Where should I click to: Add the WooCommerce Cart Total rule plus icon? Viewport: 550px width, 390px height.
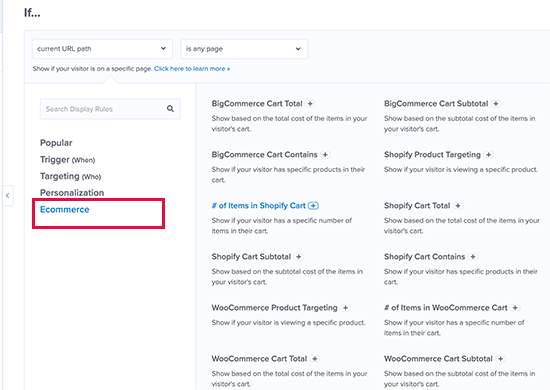click(x=315, y=359)
